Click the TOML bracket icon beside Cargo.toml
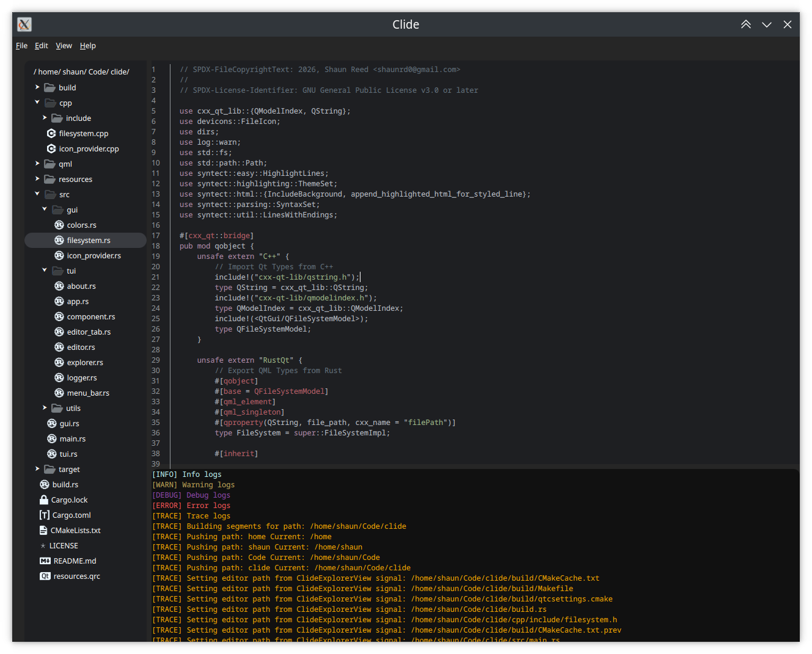 point(45,515)
